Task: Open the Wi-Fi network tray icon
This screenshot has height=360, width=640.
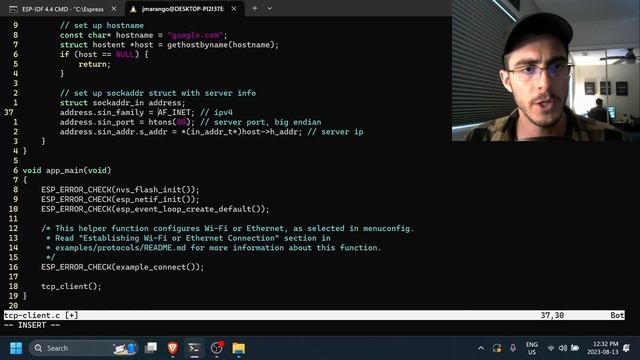Action: [x=551, y=348]
